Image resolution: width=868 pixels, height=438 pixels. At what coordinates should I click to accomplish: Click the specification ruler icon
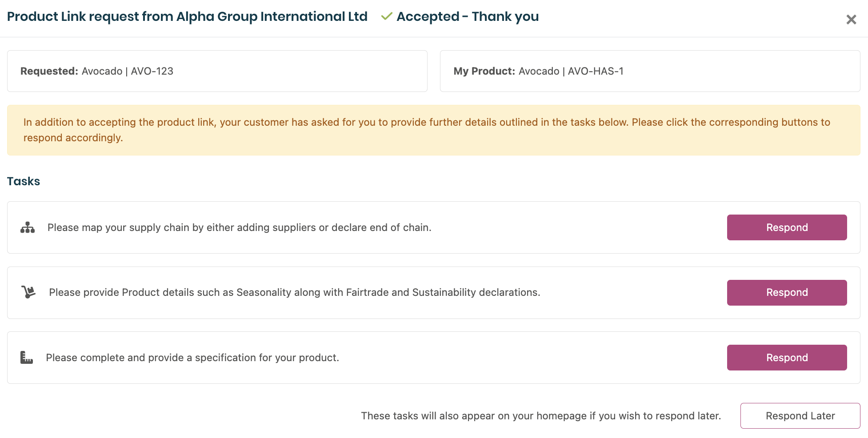27,357
